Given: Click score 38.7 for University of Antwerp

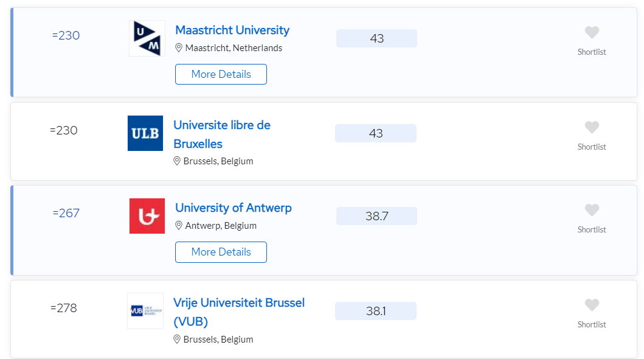Looking at the screenshot, I should tap(376, 216).
